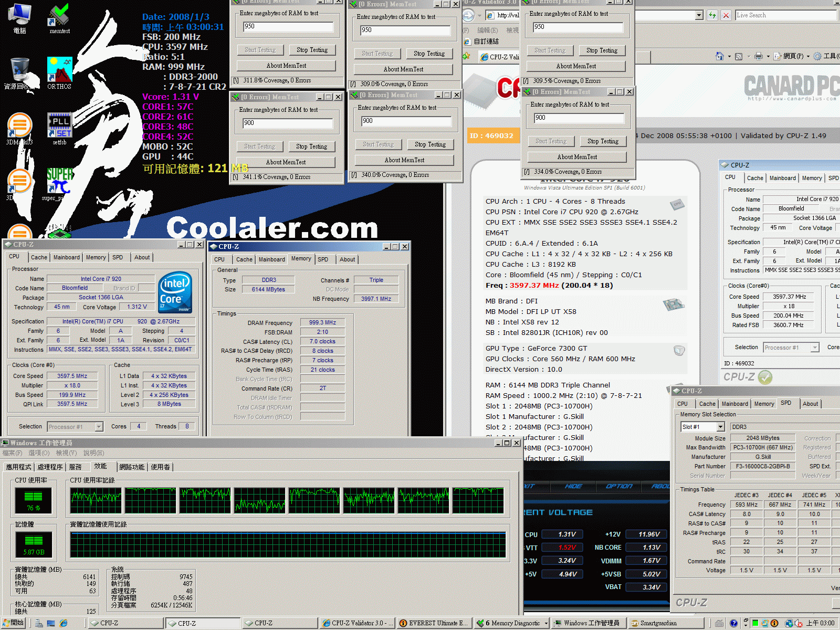This screenshot has width=840, height=630.
Task: Click About MemTest in 341.1% coverage window
Action: (286, 162)
